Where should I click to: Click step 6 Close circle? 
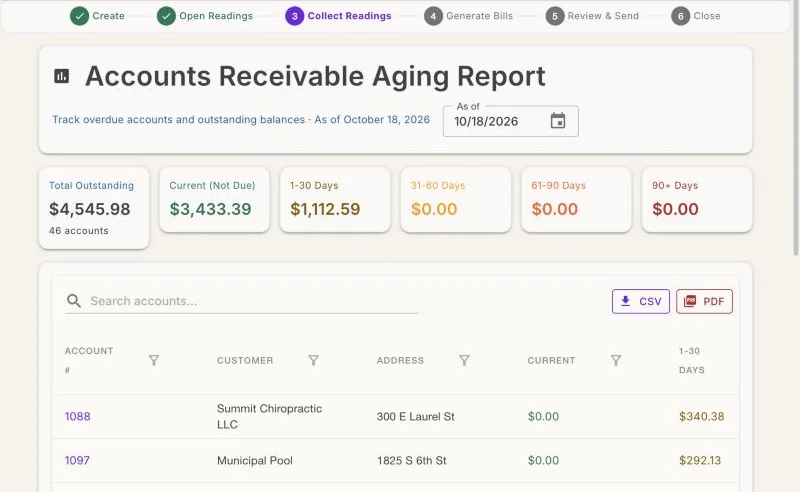(x=680, y=16)
